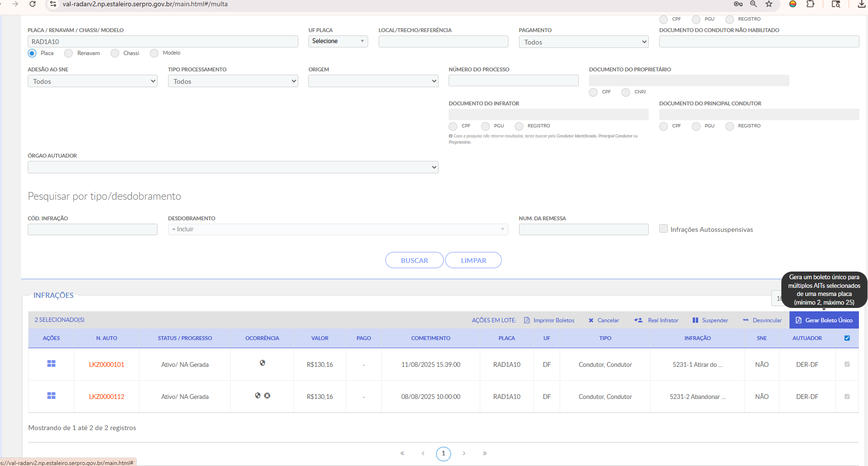Screen dimensions: 868x466
Task: Click the Cód. Infração input field
Action: click(92, 229)
